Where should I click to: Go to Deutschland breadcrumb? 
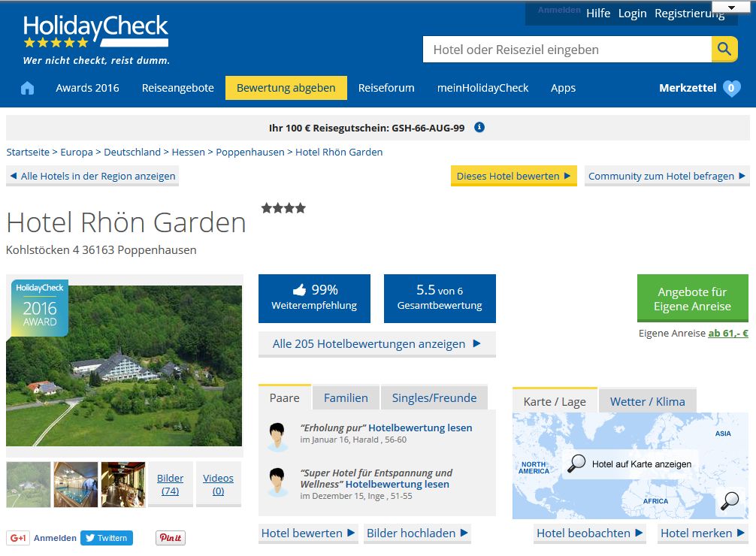coord(132,152)
